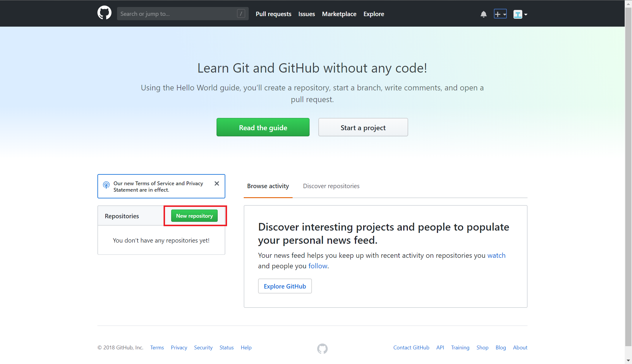Viewport: 632px width, 364px height.
Task: Open the Contact GitHub footer link
Action: pos(411,348)
